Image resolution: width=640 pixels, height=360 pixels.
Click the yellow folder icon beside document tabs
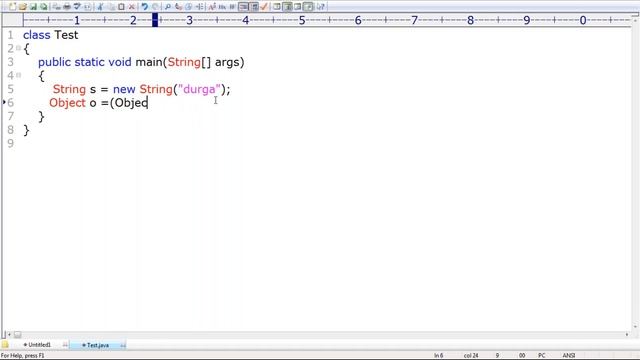5,344
